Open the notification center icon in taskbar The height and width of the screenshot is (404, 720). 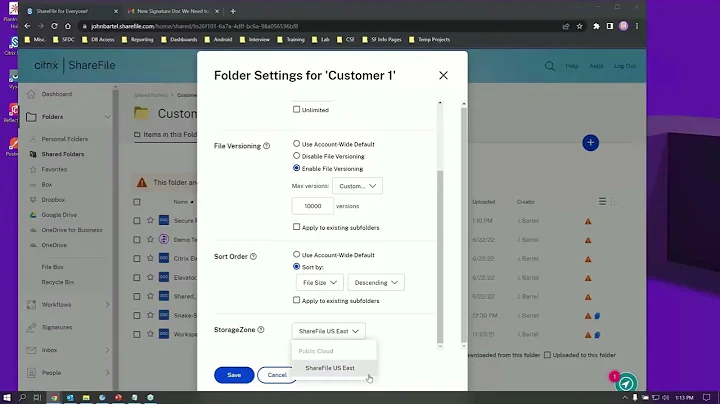tap(706, 398)
